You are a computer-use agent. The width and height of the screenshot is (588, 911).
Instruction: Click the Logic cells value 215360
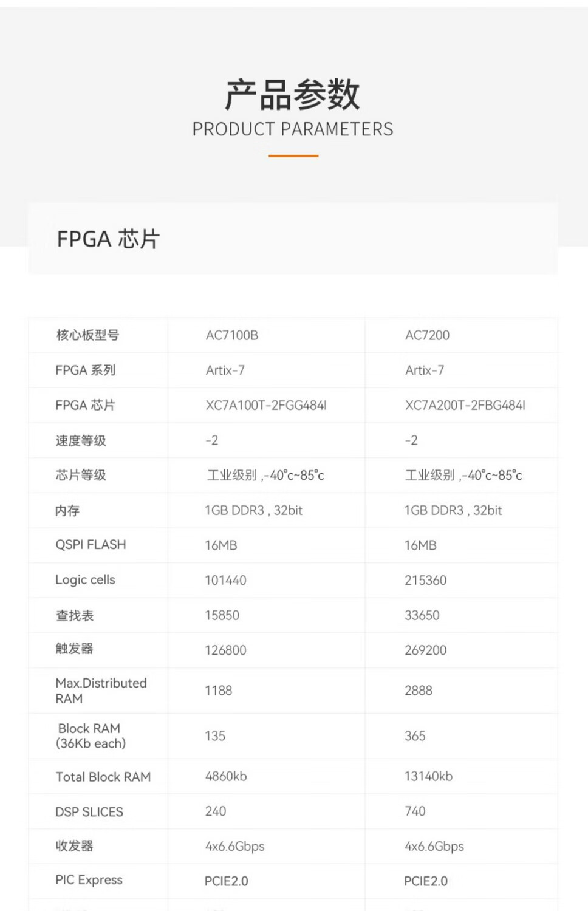[425, 581]
